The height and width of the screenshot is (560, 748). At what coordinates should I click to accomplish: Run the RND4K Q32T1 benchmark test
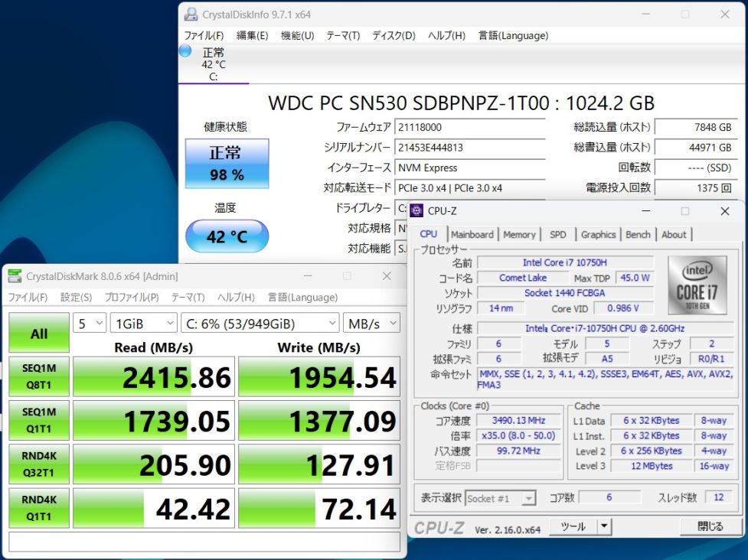click(x=38, y=464)
